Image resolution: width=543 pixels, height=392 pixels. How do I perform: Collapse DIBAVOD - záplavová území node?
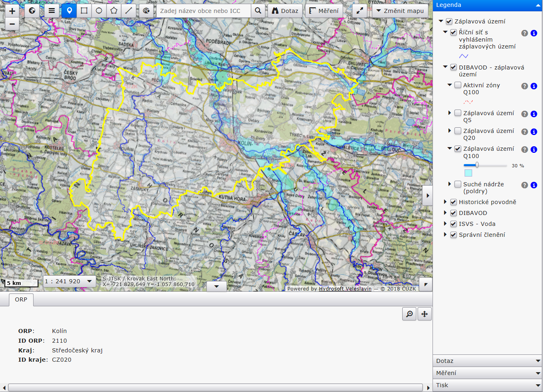[445, 67]
